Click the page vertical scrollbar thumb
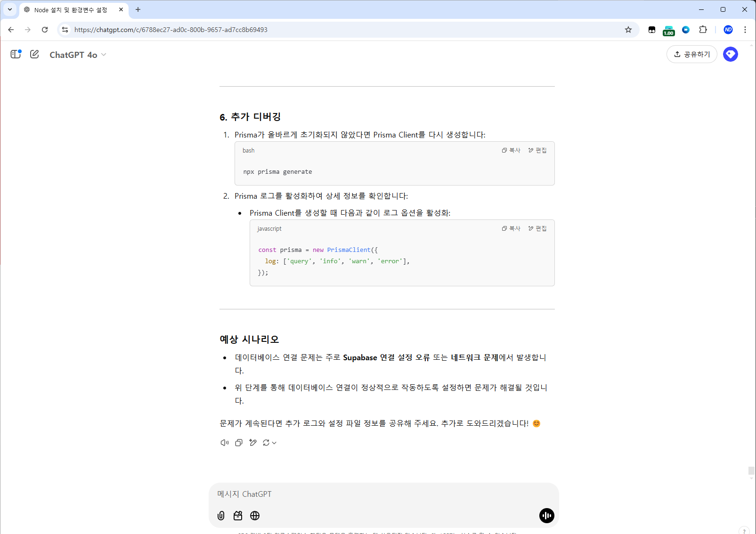 click(x=751, y=470)
